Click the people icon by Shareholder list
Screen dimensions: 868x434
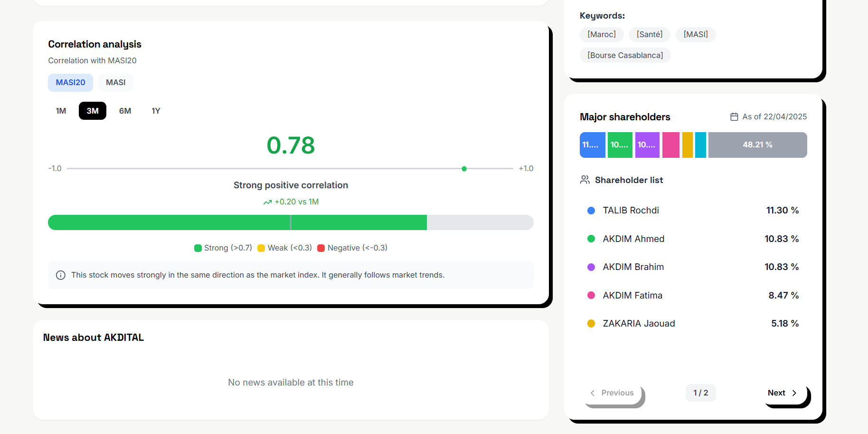585,180
